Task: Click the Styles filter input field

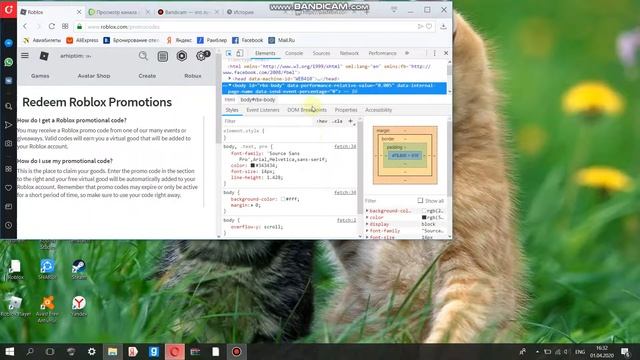Action: coord(268,121)
